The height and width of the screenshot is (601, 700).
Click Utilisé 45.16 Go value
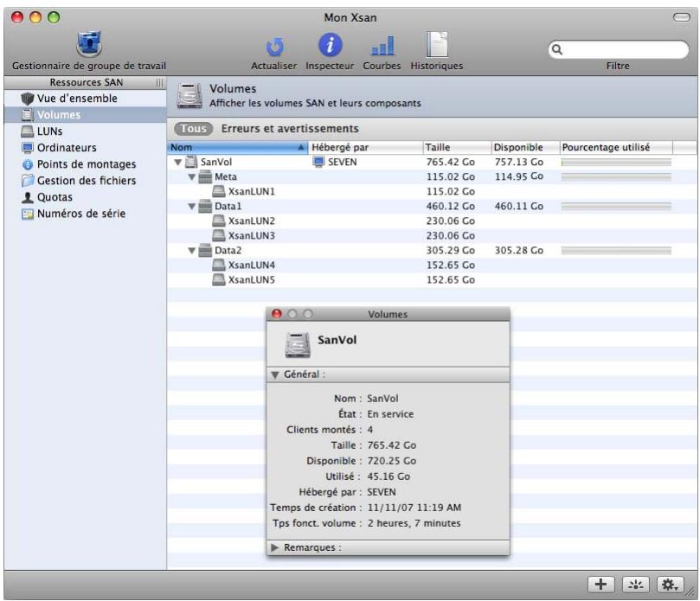[389, 477]
